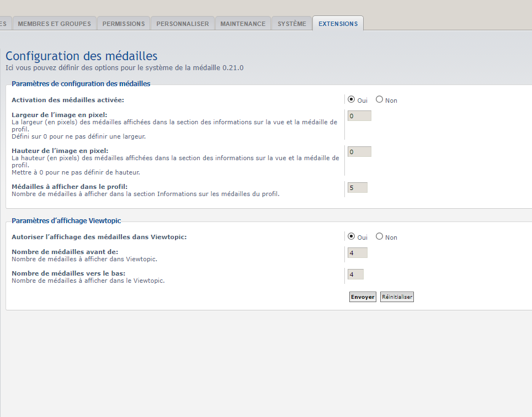Enable Oui for medal display in Viewtopic
Image resolution: width=532 pixels, height=417 pixels.
[352, 236]
